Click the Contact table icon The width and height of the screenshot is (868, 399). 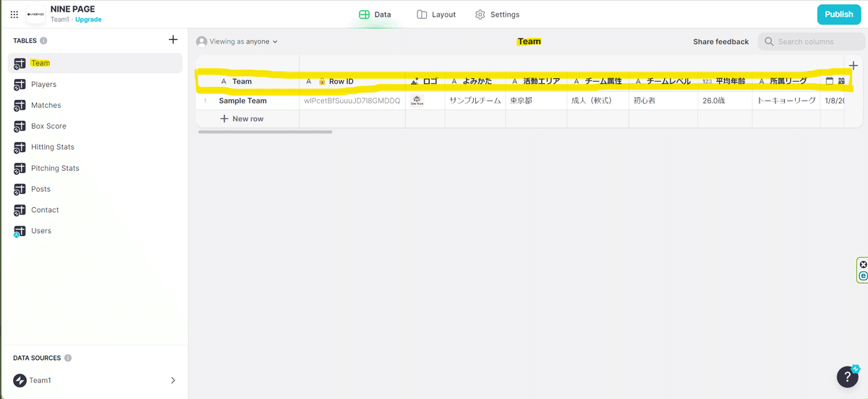(20, 210)
